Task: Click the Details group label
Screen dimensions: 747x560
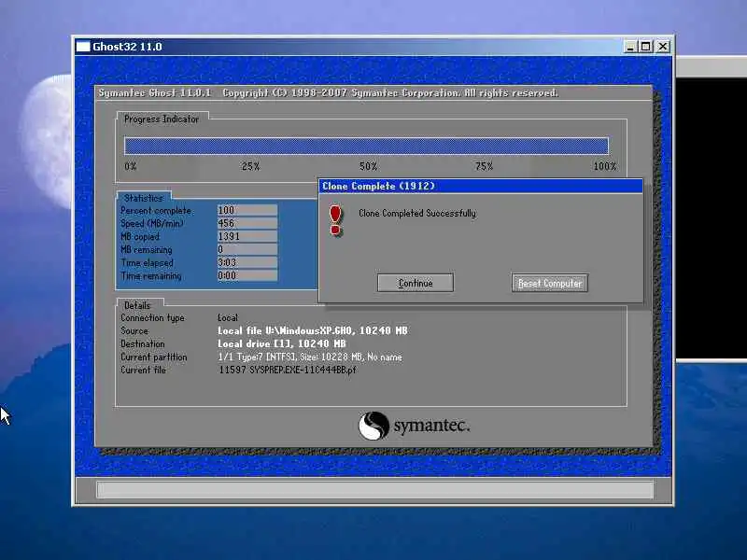Action: [137, 305]
